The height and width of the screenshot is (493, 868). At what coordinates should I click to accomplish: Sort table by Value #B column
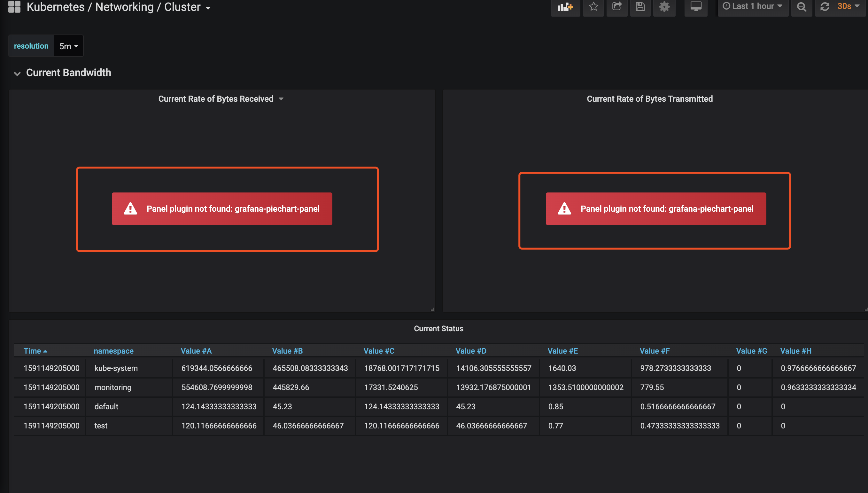pos(287,351)
